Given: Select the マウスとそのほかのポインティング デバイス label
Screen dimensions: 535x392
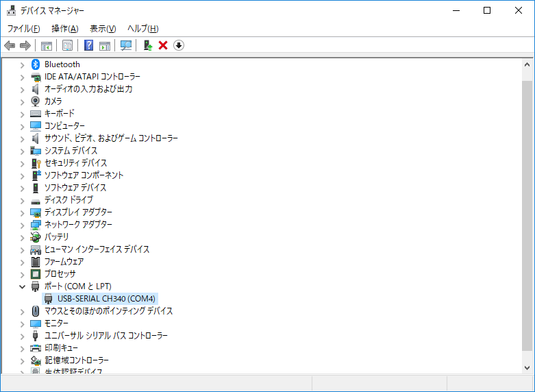Looking at the screenshot, I should click(x=108, y=310).
